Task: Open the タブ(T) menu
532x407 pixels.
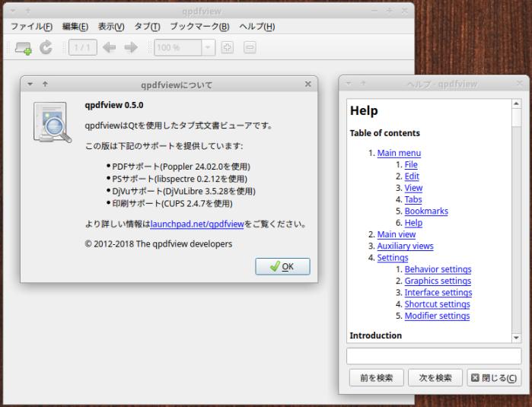Action: point(147,27)
